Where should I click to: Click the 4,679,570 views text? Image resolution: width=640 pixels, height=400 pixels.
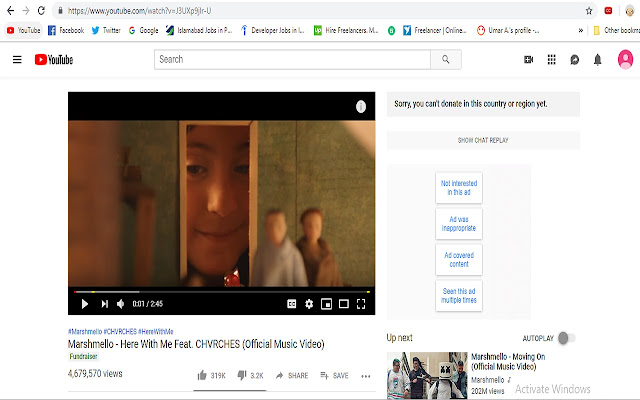coord(95,373)
